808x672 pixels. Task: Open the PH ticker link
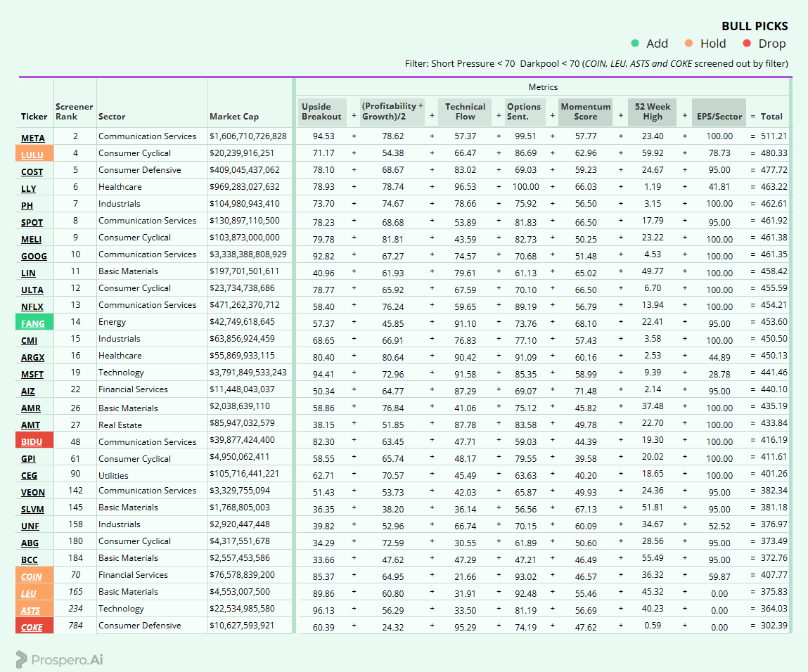27,205
